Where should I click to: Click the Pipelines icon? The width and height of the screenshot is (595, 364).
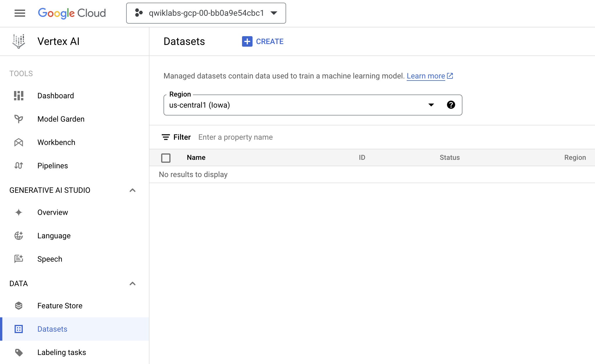19,166
